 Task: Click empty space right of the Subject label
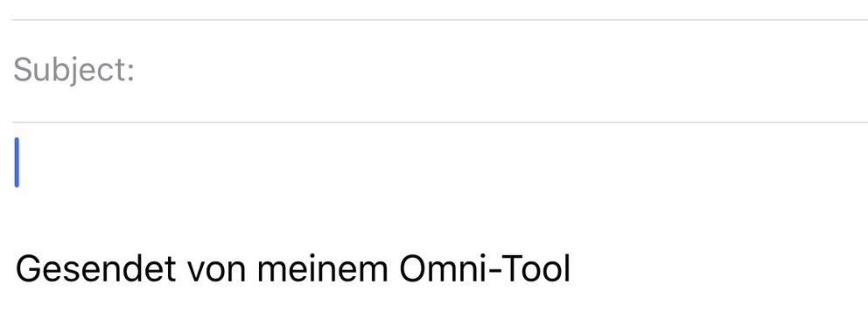click(501, 72)
